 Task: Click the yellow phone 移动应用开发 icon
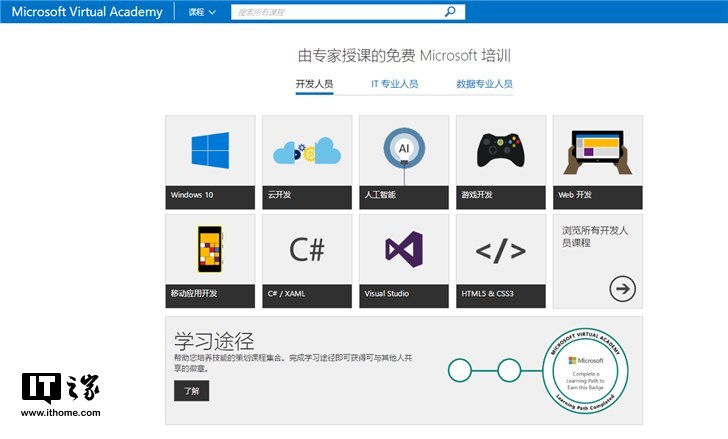[x=210, y=249]
